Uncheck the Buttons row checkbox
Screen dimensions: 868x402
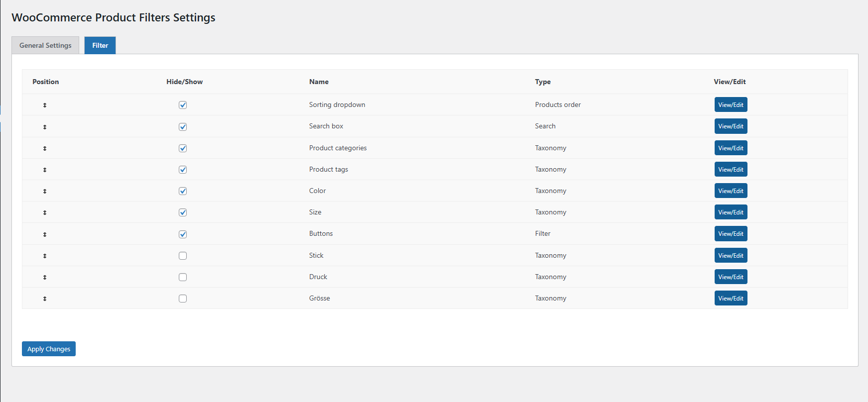click(x=183, y=234)
